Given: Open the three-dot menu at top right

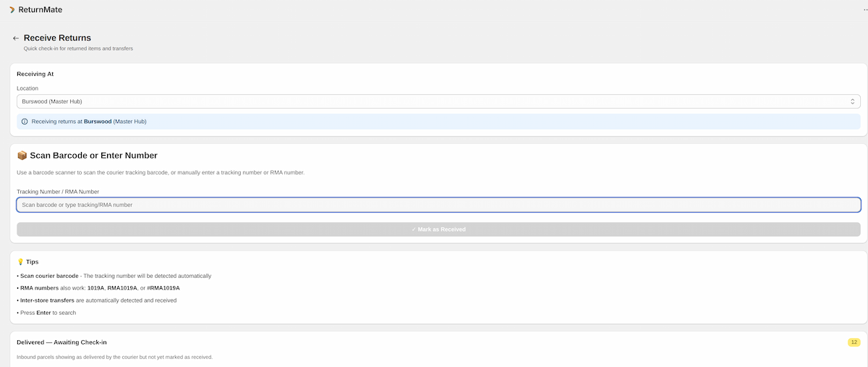Looking at the screenshot, I should tap(865, 10).
